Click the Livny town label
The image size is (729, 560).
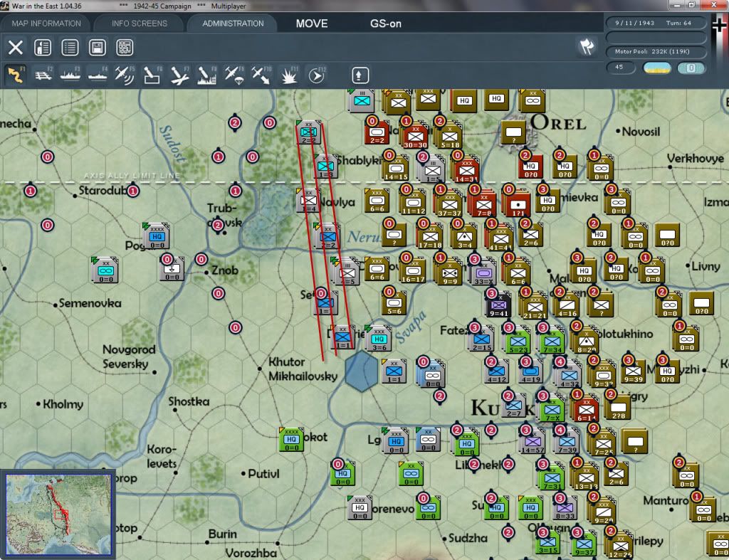(x=706, y=267)
